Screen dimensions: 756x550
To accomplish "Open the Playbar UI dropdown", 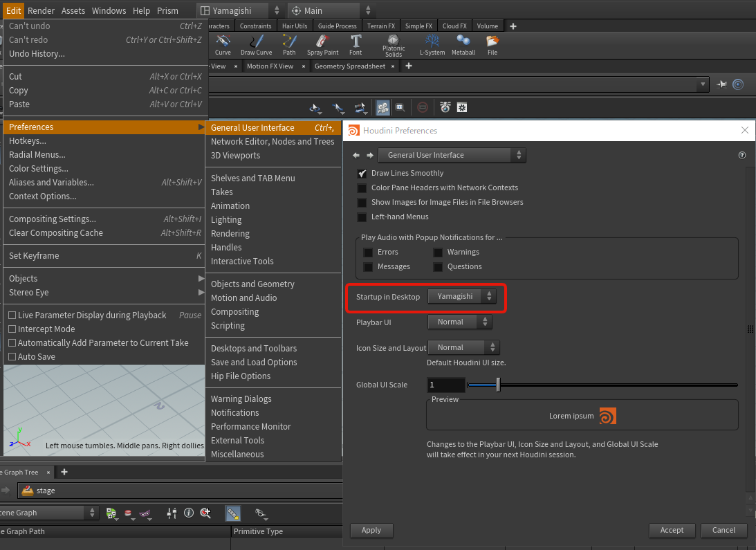I will pos(459,322).
